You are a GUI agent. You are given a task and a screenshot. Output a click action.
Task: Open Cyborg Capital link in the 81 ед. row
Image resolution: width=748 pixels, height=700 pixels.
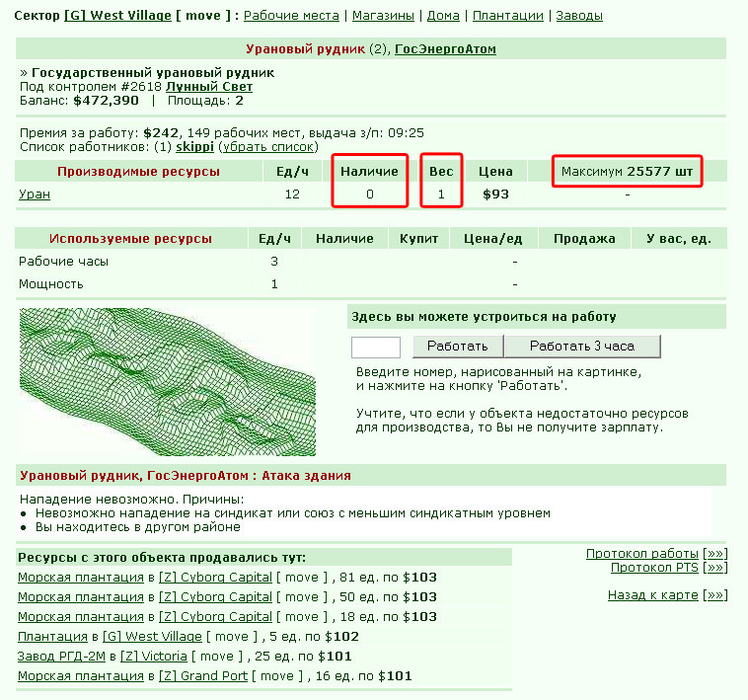(x=215, y=578)
